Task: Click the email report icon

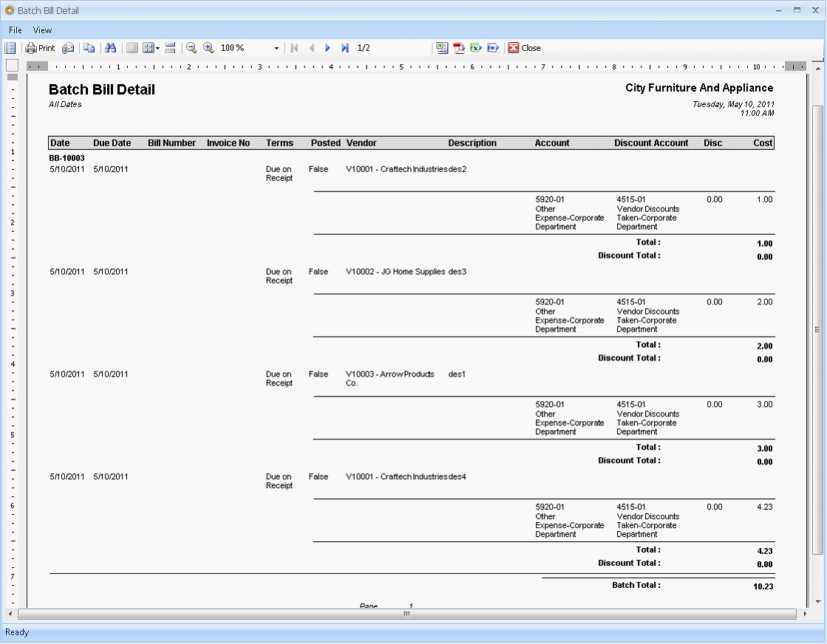Action: coord(67,48)
